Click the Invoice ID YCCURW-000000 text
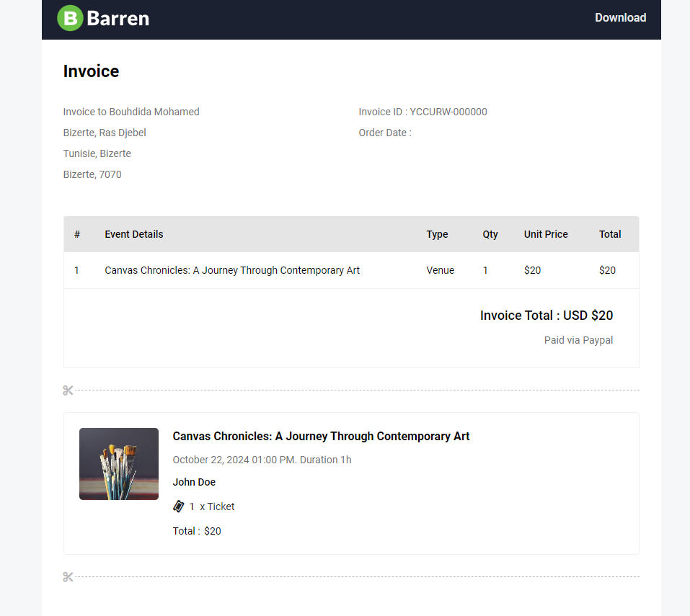 [423, 112]
